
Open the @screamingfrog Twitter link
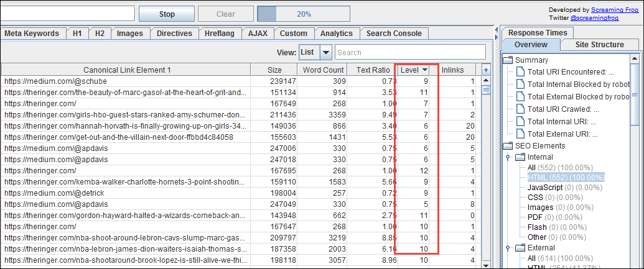click(x=594, y=18)
